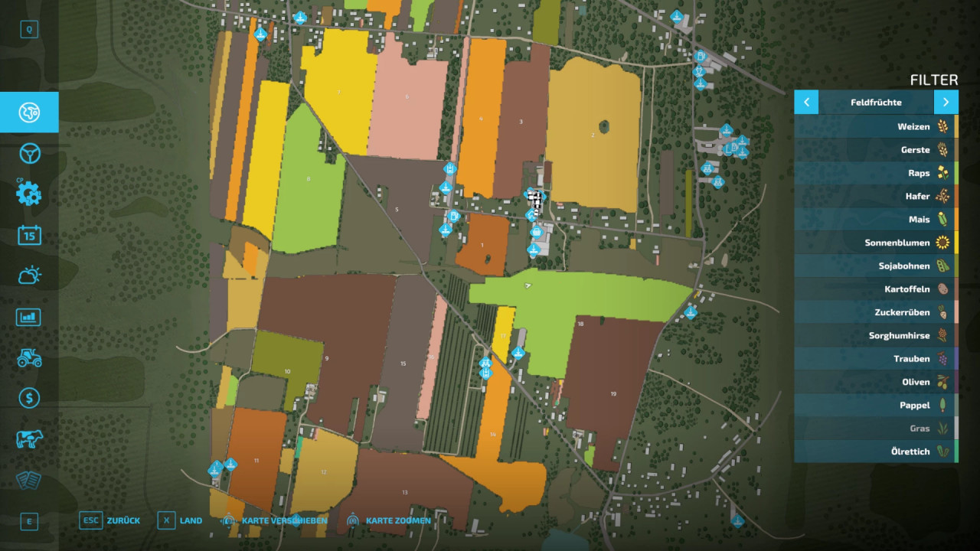Click the Q help icon in the corner
Screen dimensions: 980x551
29,28
